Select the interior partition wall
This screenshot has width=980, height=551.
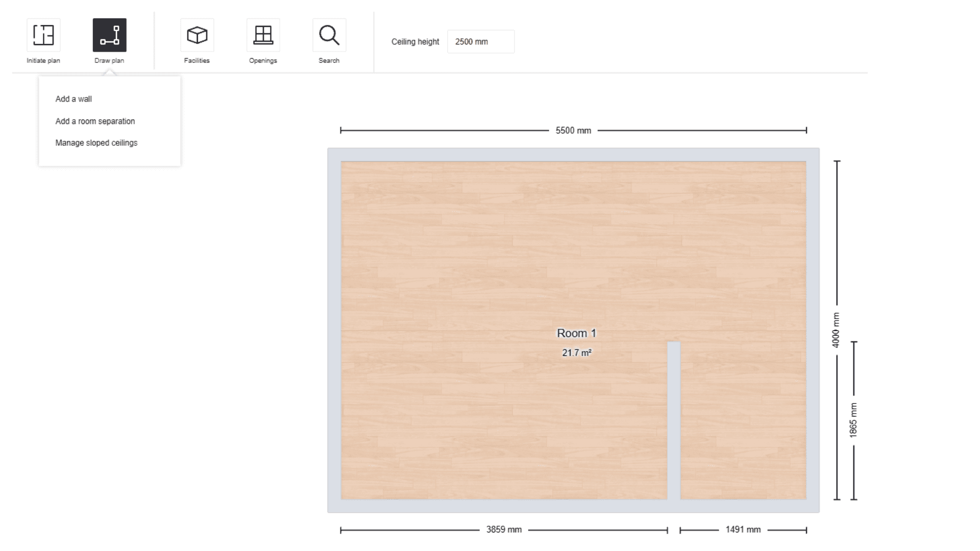(674, 420)
